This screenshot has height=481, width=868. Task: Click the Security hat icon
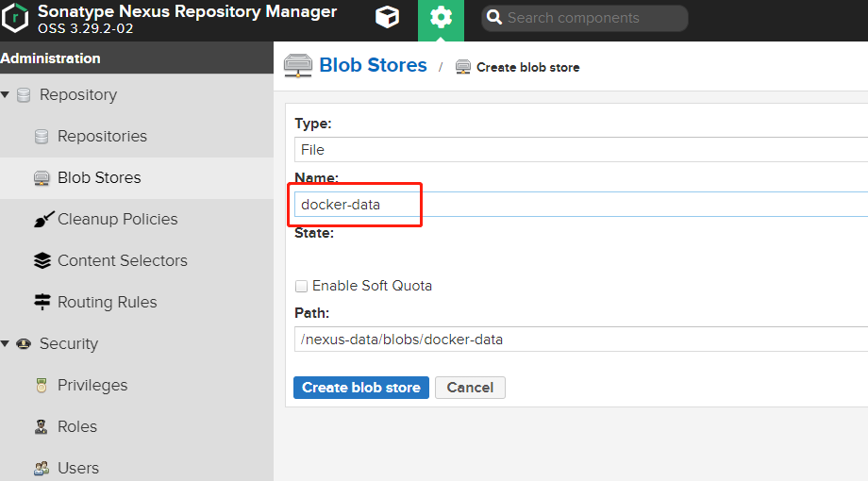click(x=24, y=343)
